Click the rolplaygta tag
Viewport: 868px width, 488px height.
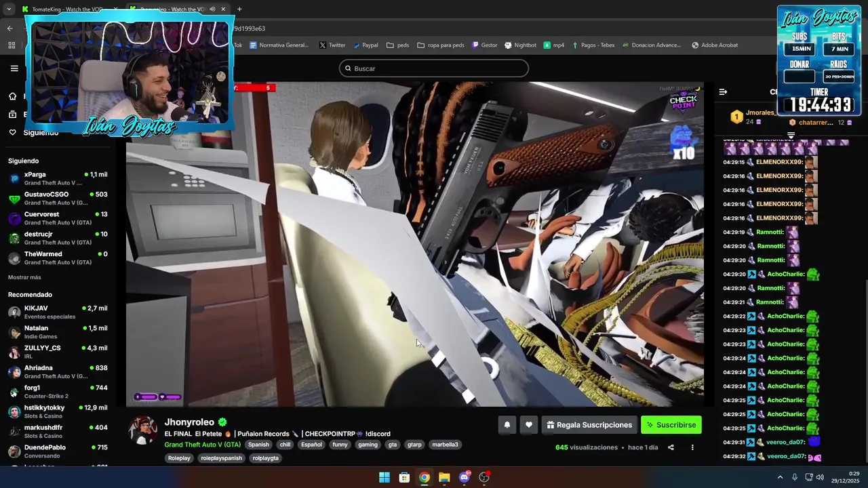(265, 458)
